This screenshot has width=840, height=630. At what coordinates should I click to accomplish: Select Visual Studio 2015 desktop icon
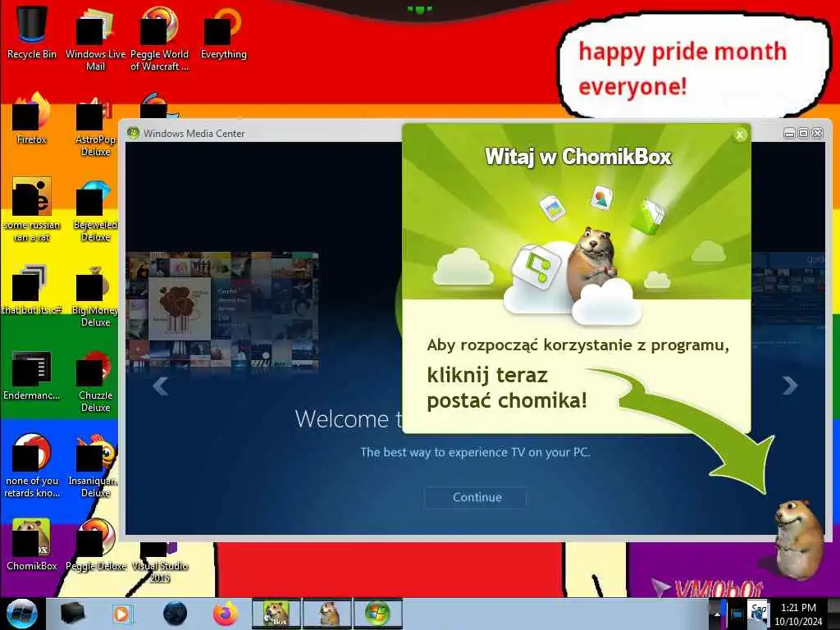(159, 563)
